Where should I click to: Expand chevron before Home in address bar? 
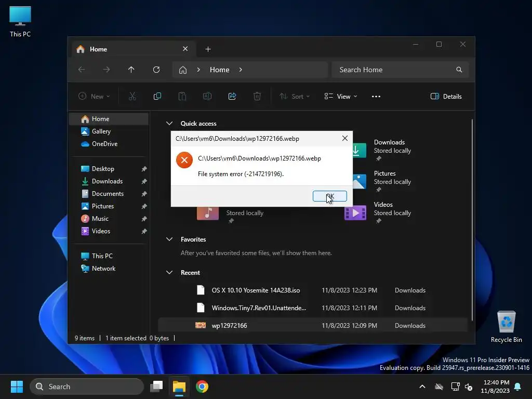pos(198,70)
